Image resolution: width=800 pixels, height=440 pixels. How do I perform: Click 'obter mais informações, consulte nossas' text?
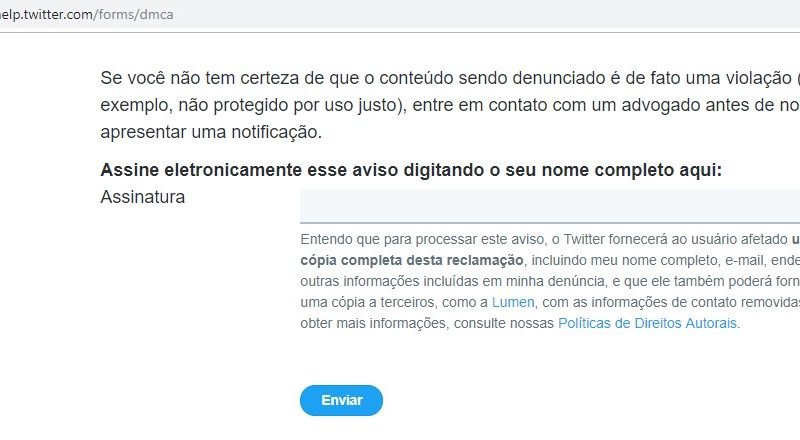point(427,323)
